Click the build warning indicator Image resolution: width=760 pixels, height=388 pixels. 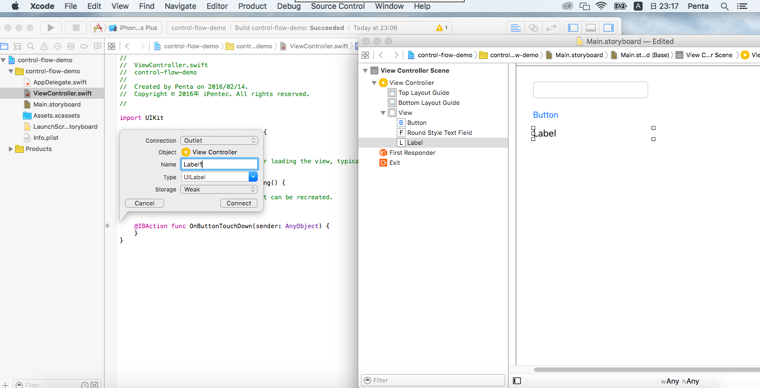442,28
